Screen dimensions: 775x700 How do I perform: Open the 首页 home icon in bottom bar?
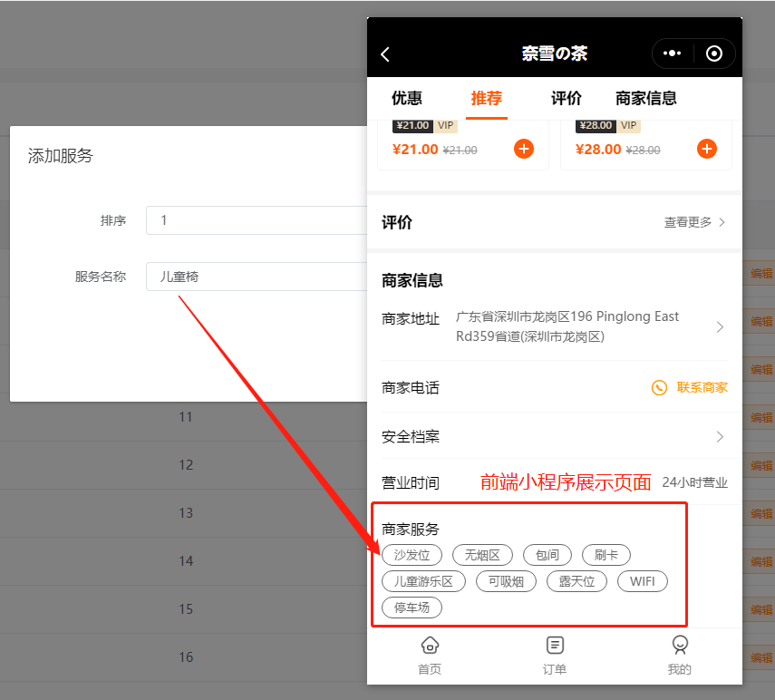coord(430,645)
